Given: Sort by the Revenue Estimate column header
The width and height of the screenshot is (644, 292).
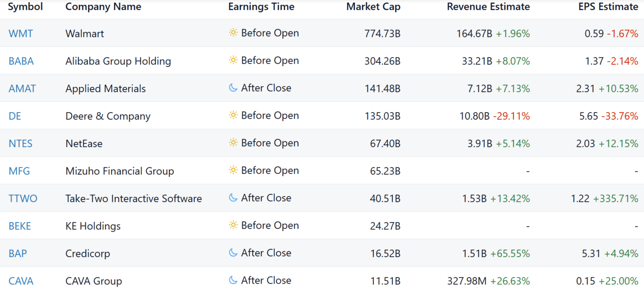Looking at the screenshot, I should (488, 7).
